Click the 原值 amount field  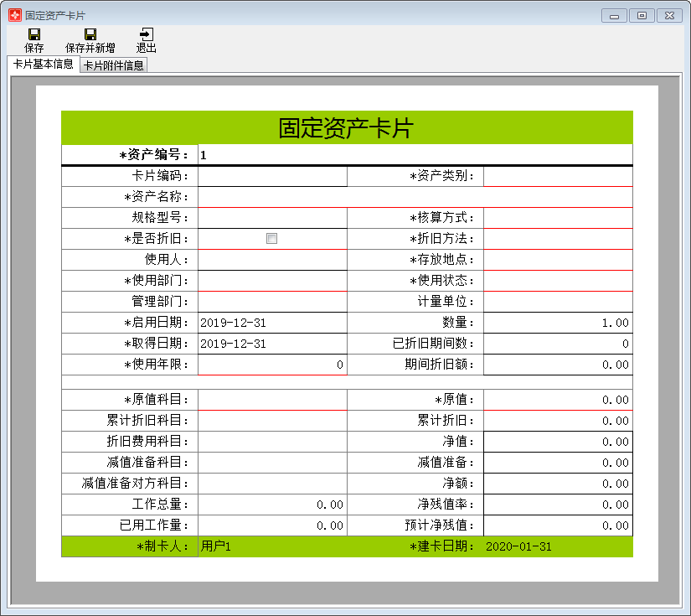557,400
